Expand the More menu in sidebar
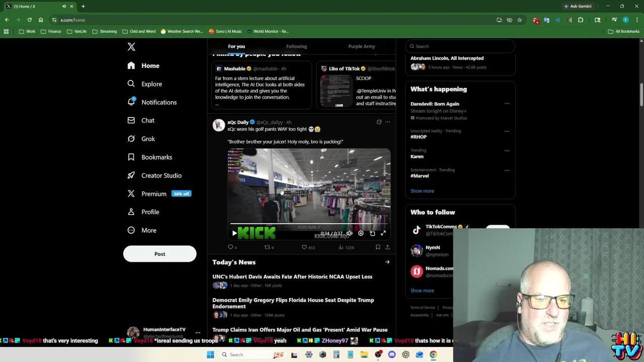The height and width of the screenshot is (362, 644). [x=142, y=230]
